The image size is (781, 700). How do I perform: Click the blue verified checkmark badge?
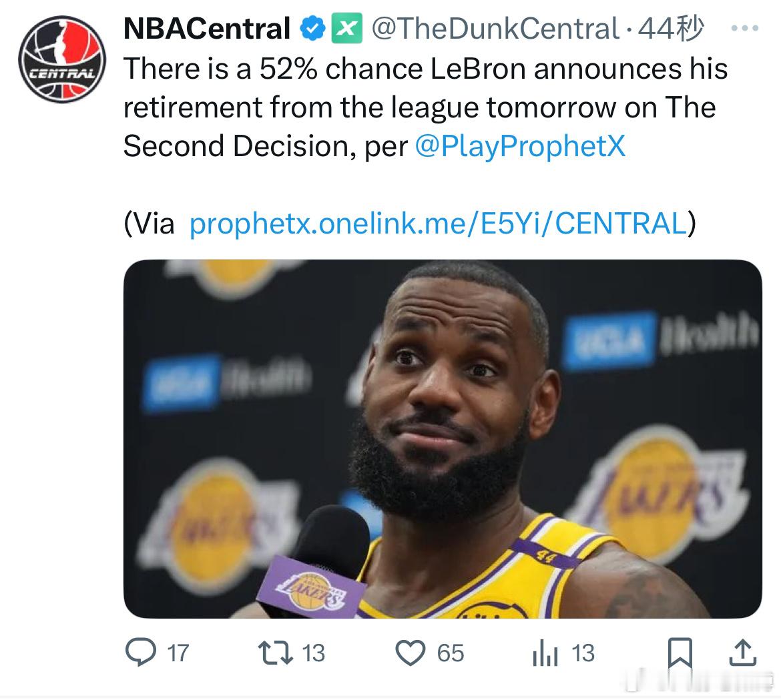click(x=313, y=29)
